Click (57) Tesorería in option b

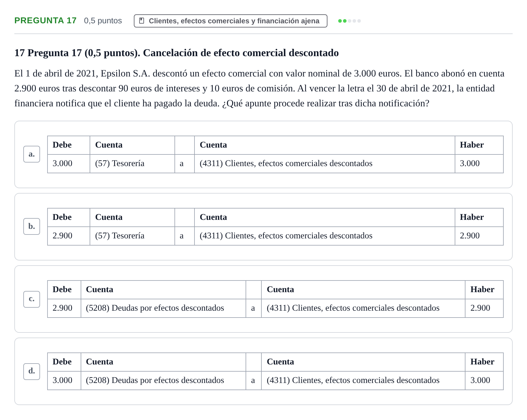click(132, 236)
